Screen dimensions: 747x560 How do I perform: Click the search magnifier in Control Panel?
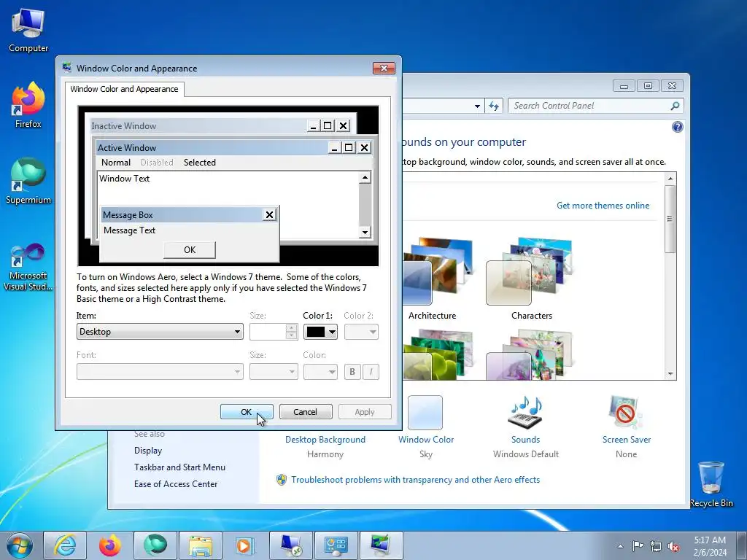pos(675,106)
